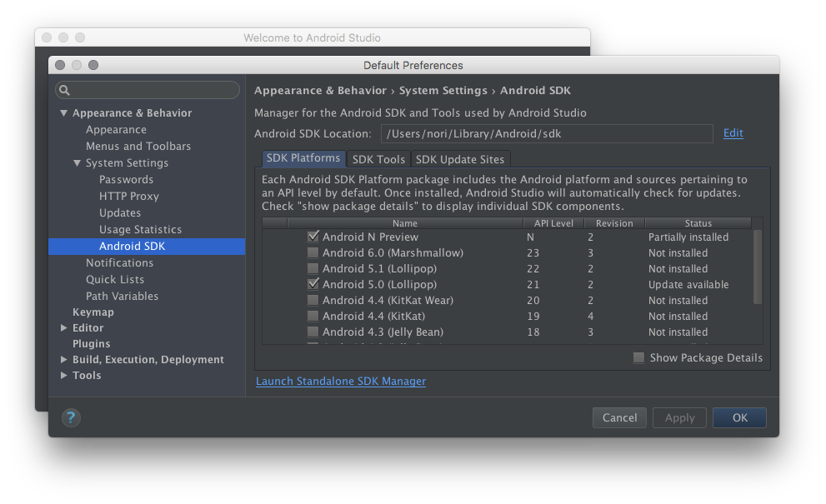
Task: Open Usage Statistics settings
Action: 140,230
